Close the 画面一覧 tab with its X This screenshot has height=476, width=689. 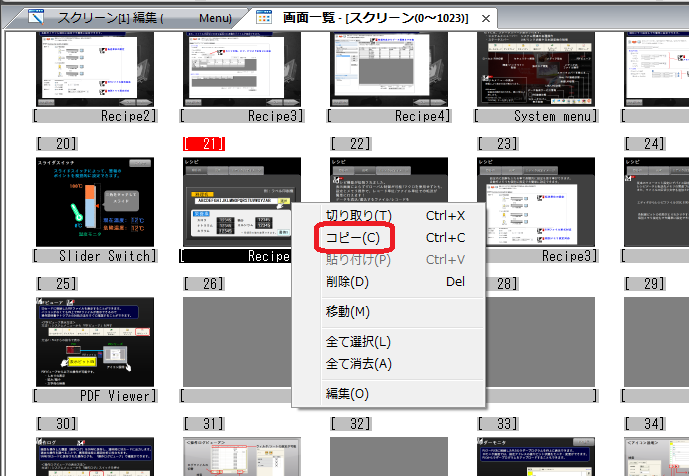click(486, 18)
